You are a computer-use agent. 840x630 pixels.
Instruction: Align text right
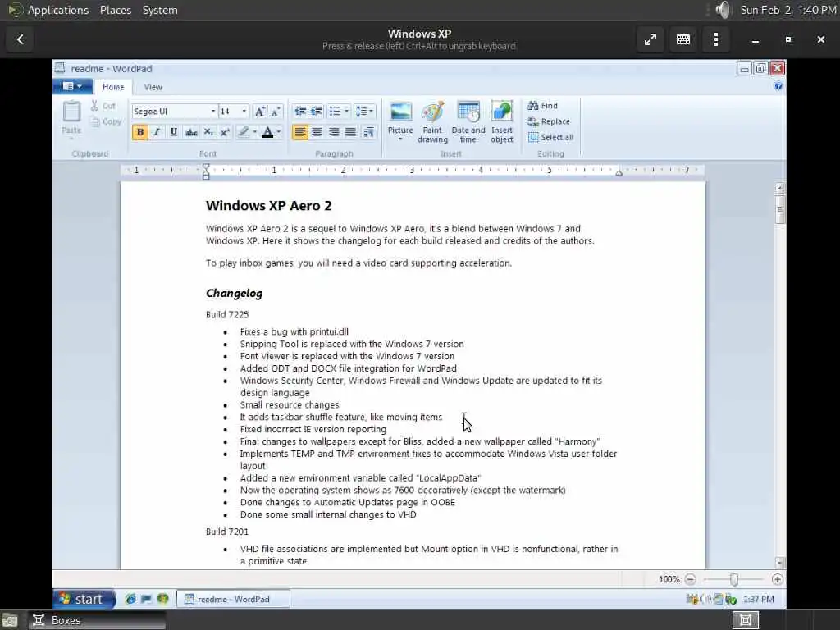[334, 132]
